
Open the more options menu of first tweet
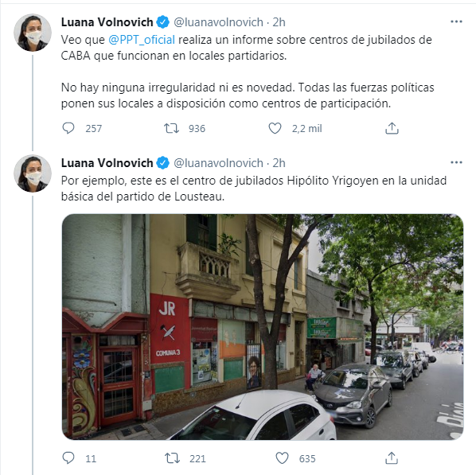click(456, 21)
